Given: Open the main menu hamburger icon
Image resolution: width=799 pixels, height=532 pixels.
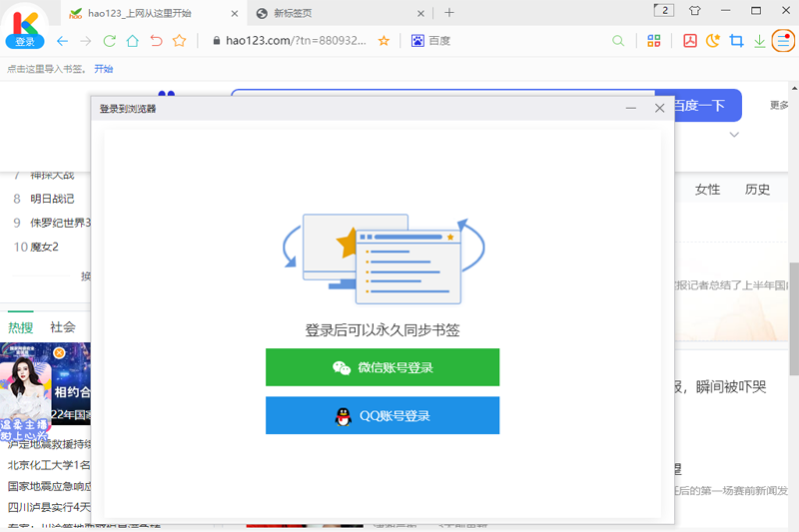Looking at the screenshot, I should [783, 41].
